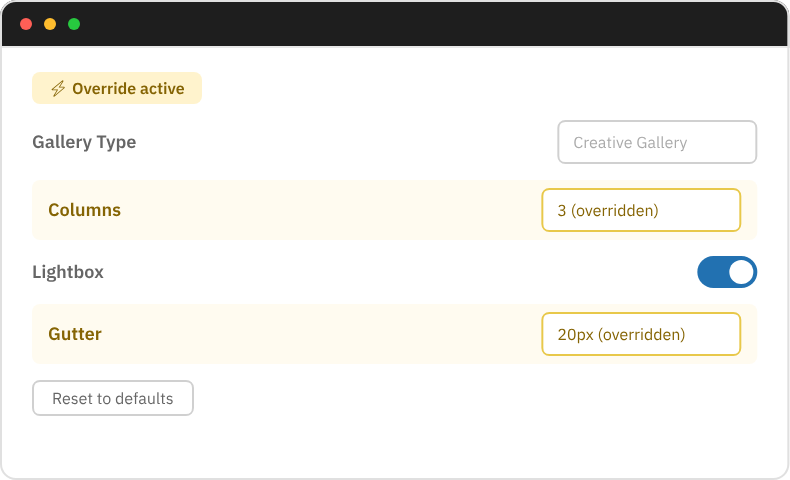This screenshot has width=790, height=480.
Task: Click the Gutter setting label
Action: 75,334
